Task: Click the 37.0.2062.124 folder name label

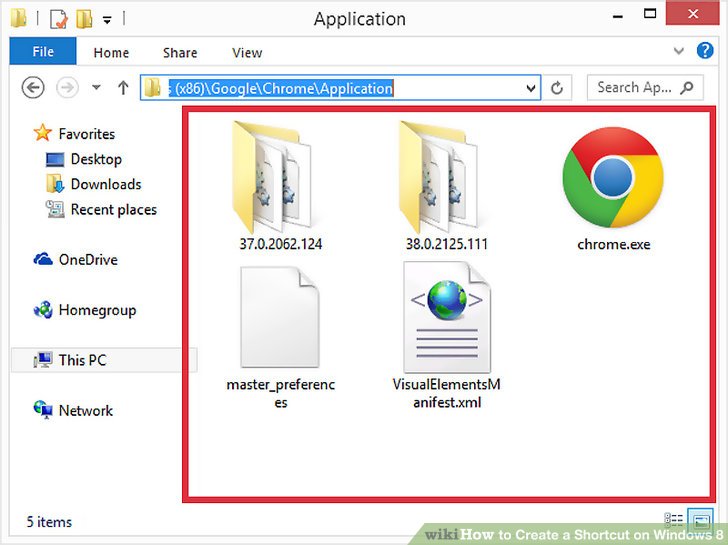Action: pos(280,244)
